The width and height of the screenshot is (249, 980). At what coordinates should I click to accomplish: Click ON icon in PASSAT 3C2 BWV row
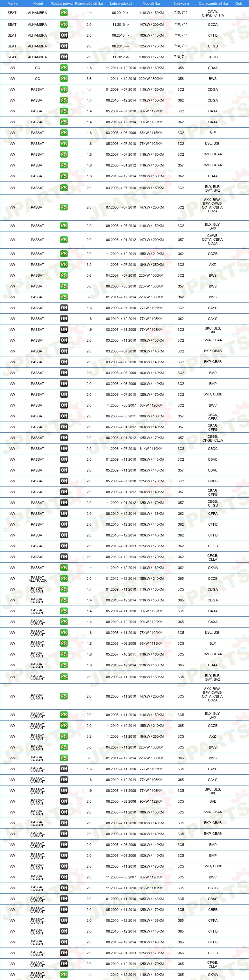pos(64,405)
